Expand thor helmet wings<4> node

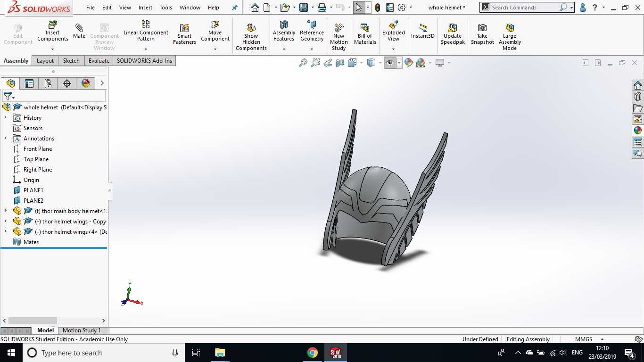coord(6,231)
